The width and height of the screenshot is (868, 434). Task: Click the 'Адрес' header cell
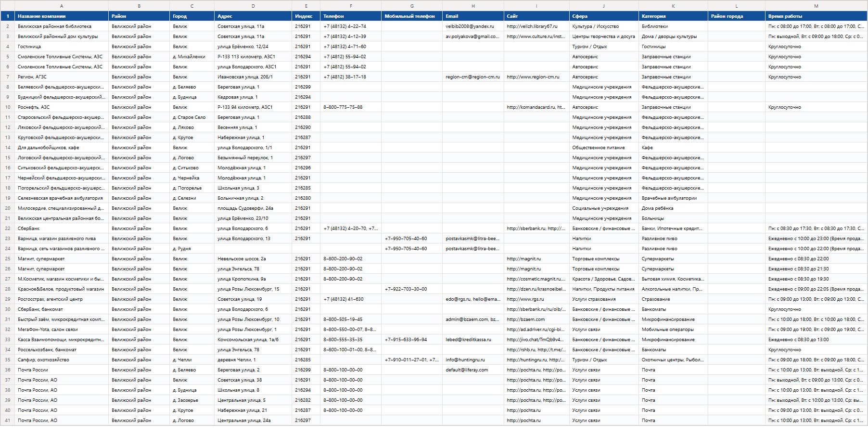(x=253, y=16)
